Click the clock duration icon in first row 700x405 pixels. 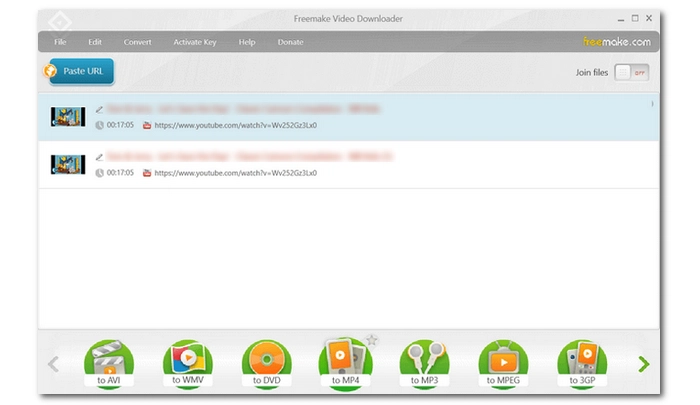coord(100,125)
